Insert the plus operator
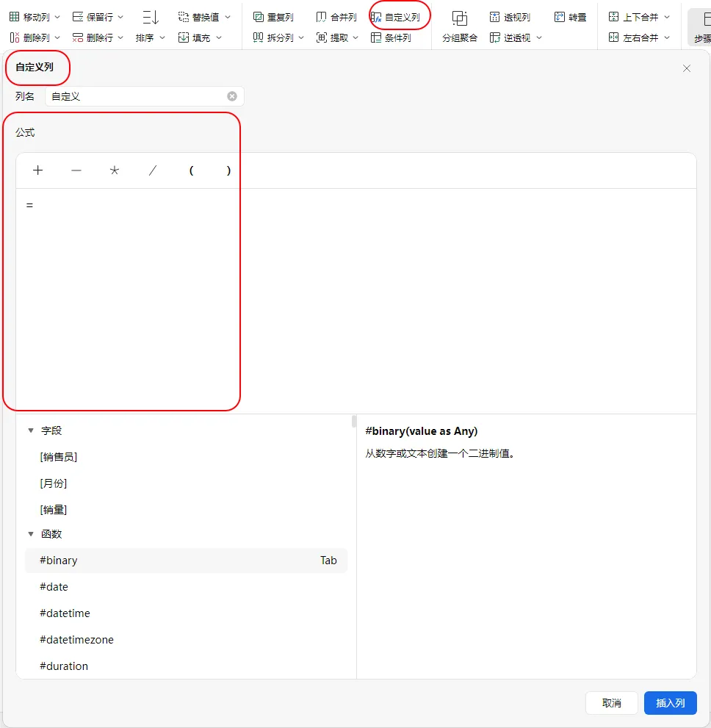This screenshot has width=711, height=728. click(37, 170)
